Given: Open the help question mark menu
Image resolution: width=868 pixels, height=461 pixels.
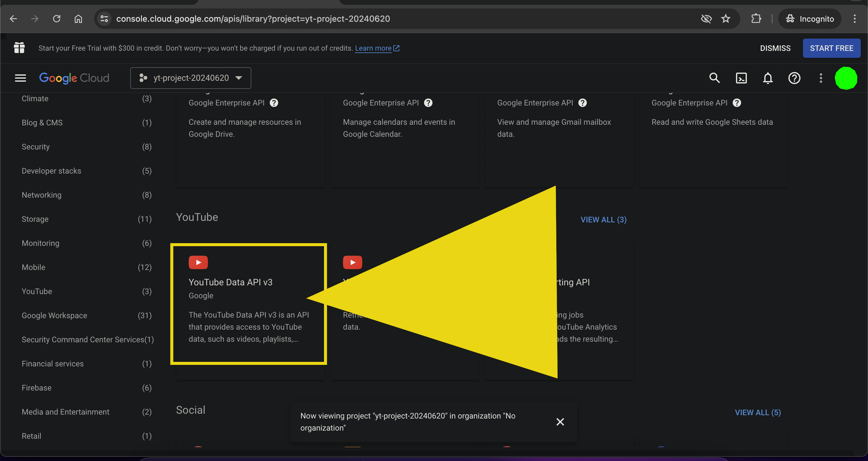Looking at the screenshot, I should coord(794,78).
